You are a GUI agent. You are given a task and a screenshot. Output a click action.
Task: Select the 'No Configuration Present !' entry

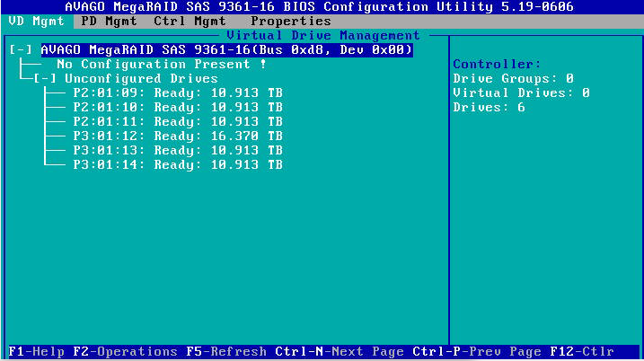pyautogui.click(x=162, y=65)
